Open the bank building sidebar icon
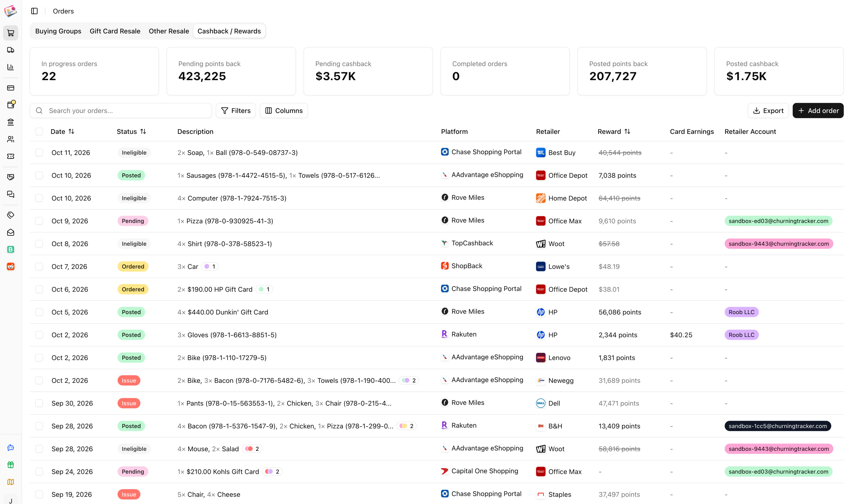 [11, 122]
